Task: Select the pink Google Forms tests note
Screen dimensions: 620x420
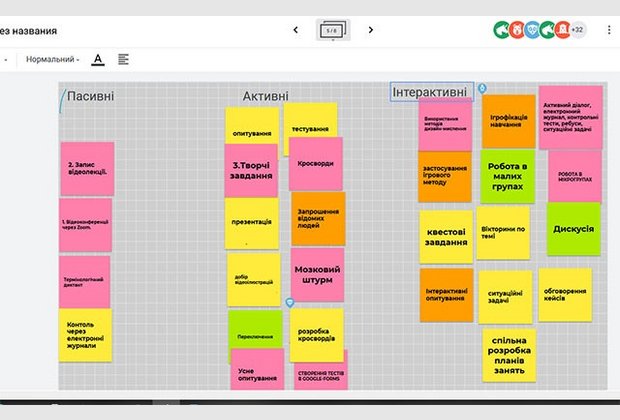Action: pyautogui.click(x=321, y=376)
